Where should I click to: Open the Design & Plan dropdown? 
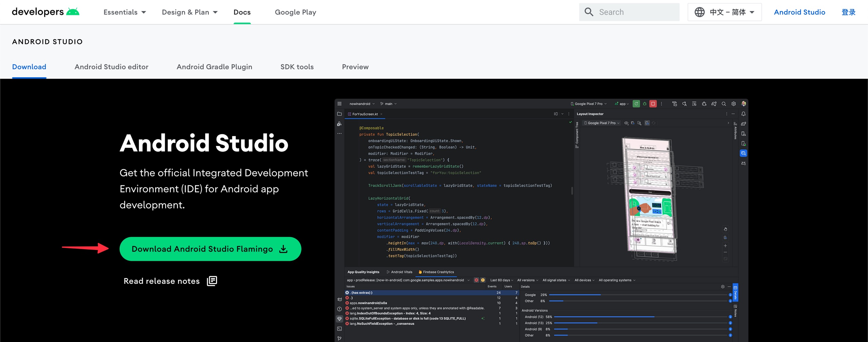coord(190,12)
